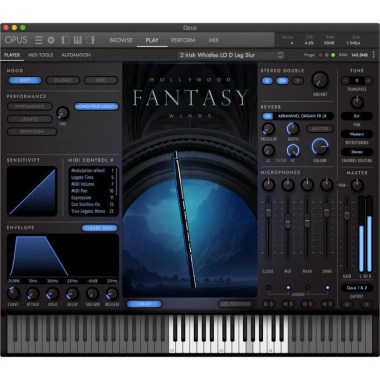Toggle Mono True Legato performance mode
The image size is (380, 380).
tap(96, 106)
